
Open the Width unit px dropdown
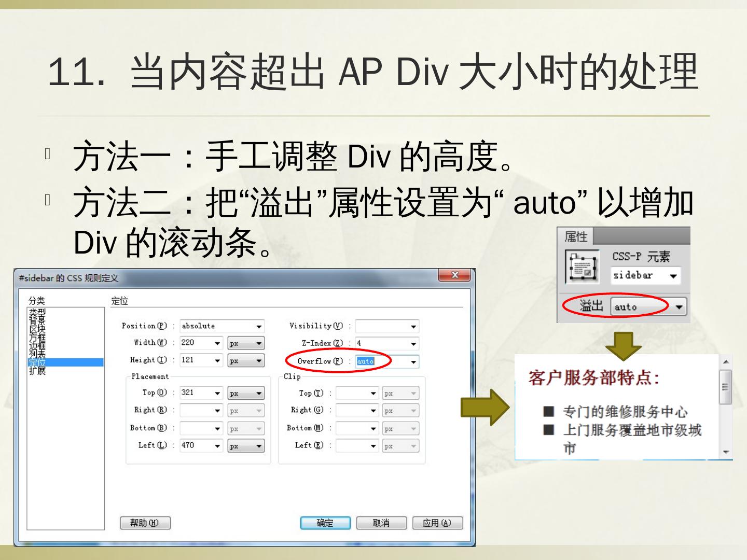[x=258, y=344]
